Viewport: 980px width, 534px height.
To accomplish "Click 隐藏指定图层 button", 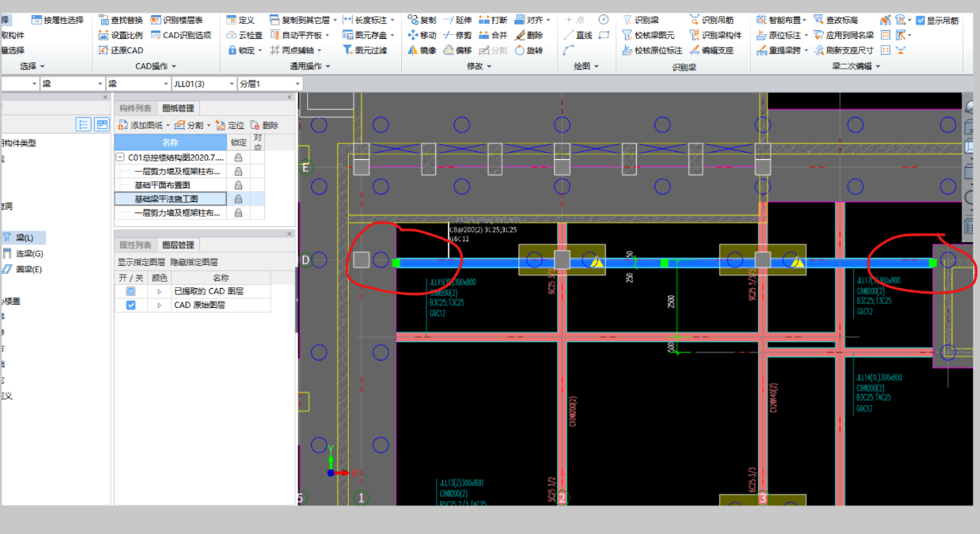I will coord(194,262).
